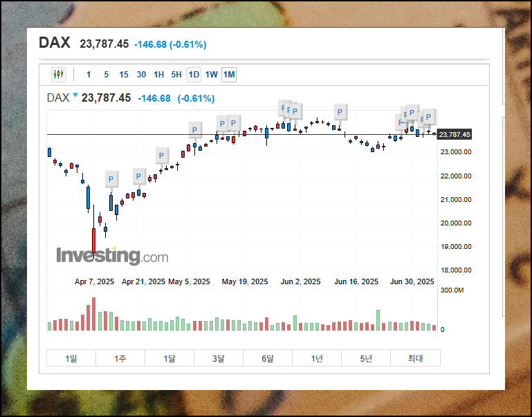532x417 pixels.
Task: Click the DAX heading title
Action: [55, 43]
